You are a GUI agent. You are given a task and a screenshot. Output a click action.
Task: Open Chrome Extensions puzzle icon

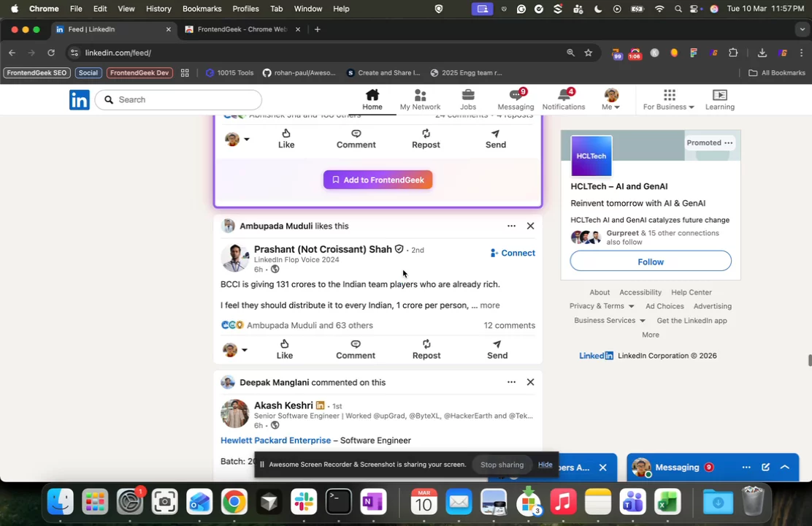[x=732, y=53]
